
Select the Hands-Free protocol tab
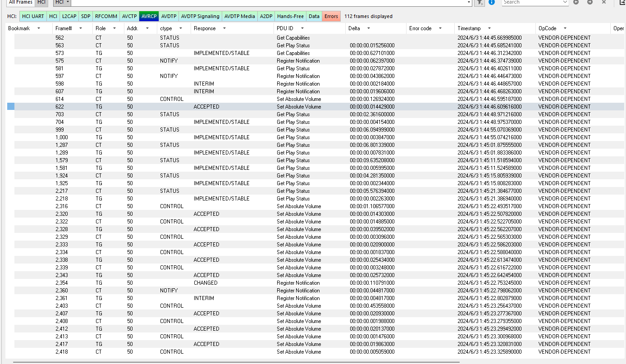[x=290, y=16]
